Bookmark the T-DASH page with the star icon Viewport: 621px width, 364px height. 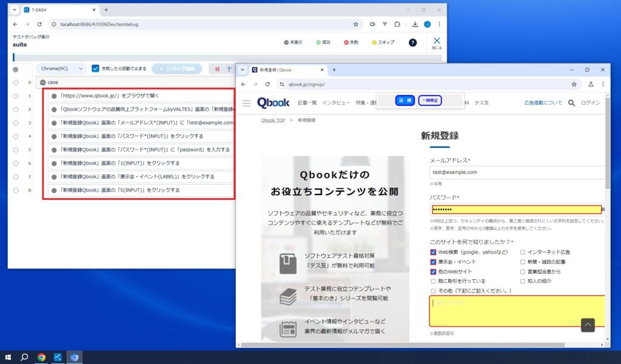click(x=355, y=24)
